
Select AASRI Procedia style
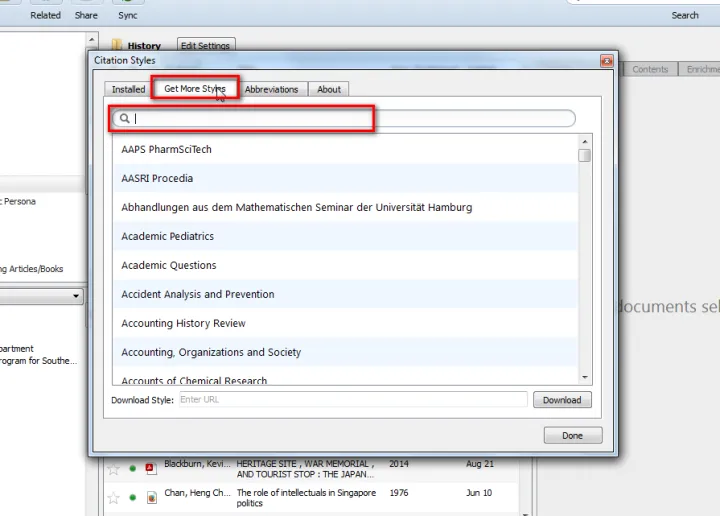[x=345, y=178]
